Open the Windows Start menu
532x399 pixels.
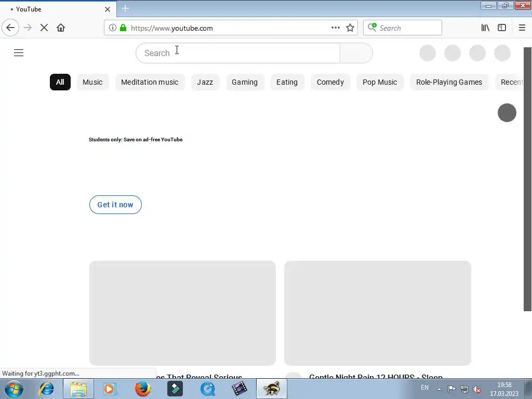tap(14, 389)
